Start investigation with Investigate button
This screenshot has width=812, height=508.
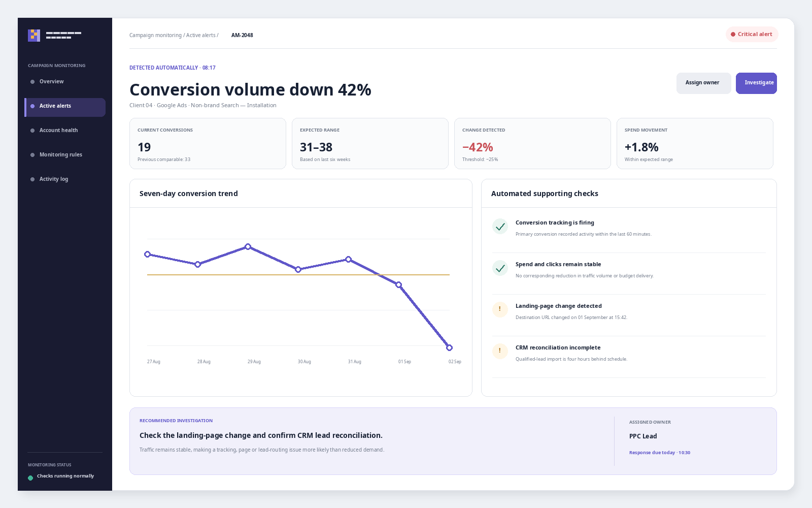pos(756,83)
